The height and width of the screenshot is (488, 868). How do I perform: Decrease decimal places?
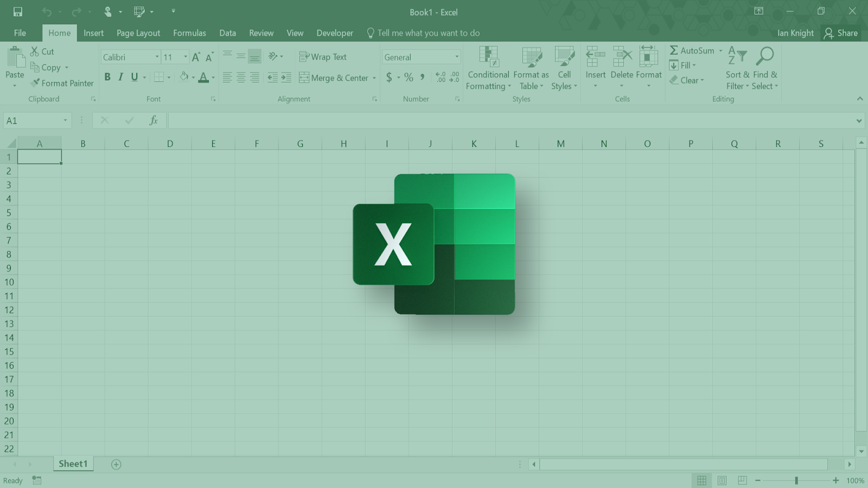455,78
